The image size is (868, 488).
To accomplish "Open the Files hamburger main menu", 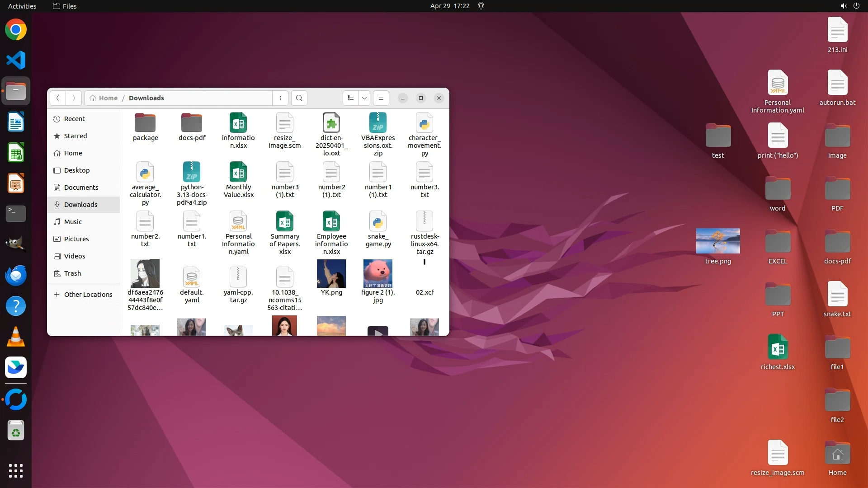I will tap(381, 98).
